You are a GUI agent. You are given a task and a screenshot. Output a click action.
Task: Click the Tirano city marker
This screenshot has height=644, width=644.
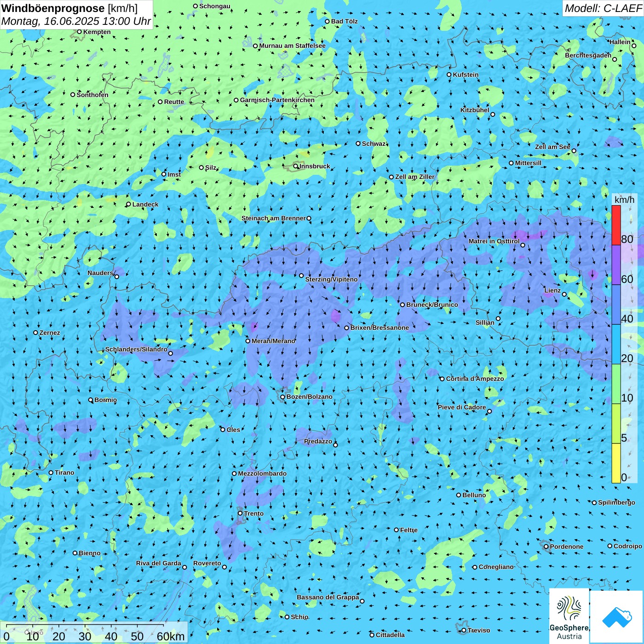pyautogui.click(x=51, y=472)
